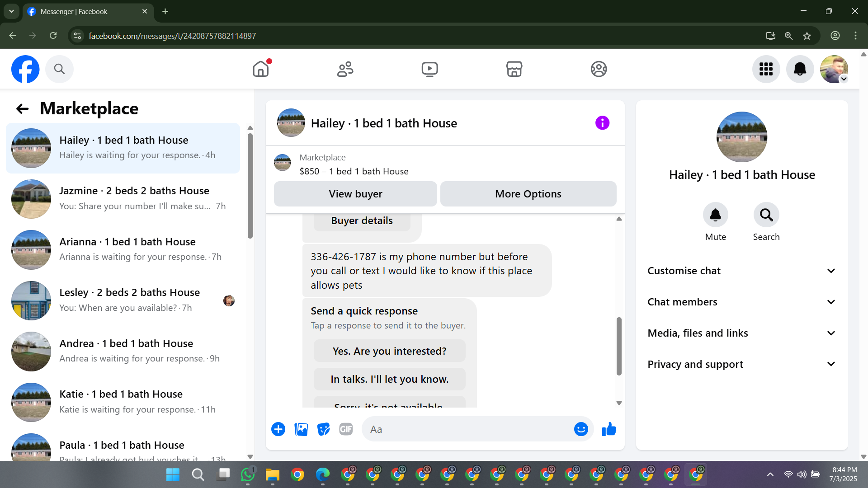Image resolution: width=868 pixels, height=488 pixels.
Task: Open the Marketplace store icon
Action: pos(514,69)
